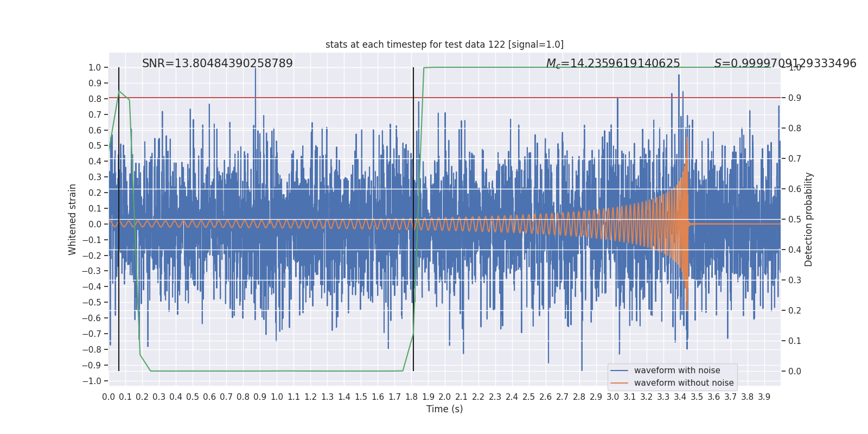Click Time axis tick label 0.0
Screen dimensions: 868x434
point(108,397)
